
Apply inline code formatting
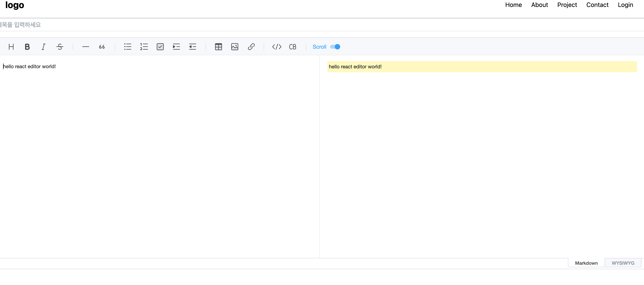[276, 47]
